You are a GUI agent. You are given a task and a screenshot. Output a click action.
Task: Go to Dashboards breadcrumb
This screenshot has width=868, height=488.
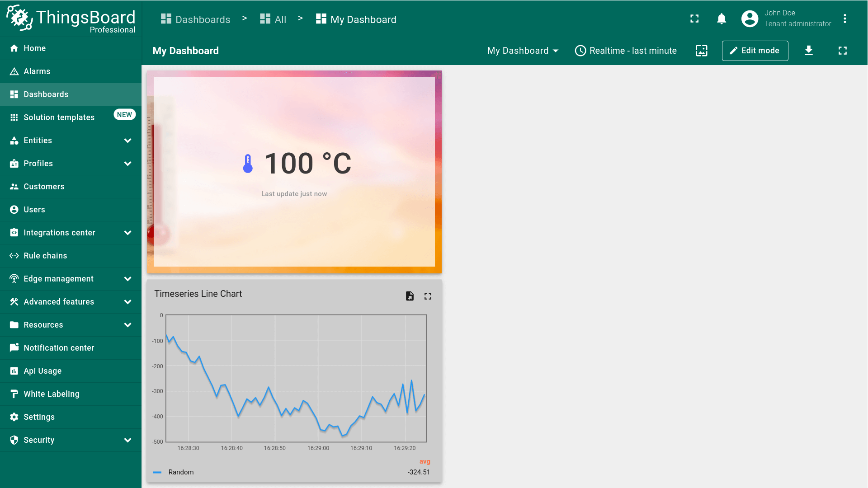(x=195, y=19)
